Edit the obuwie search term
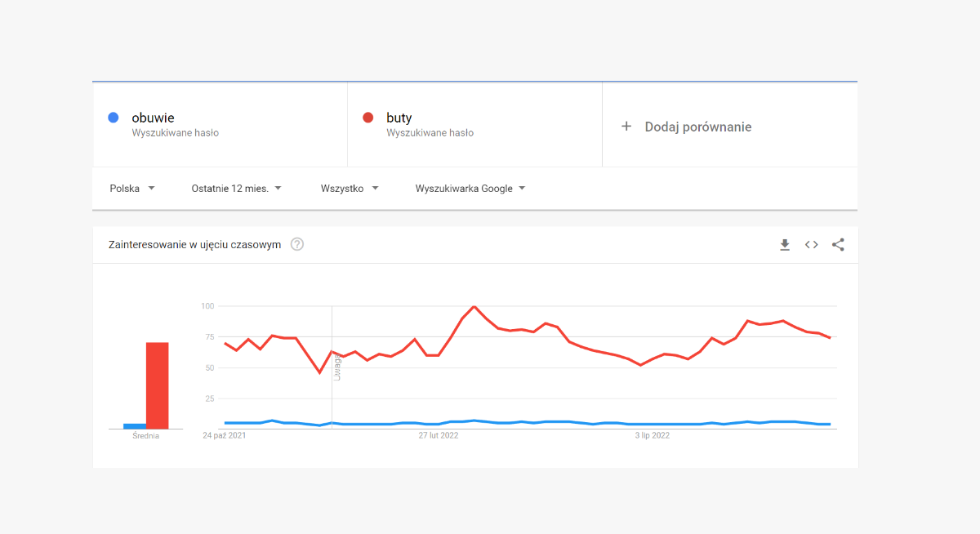The height and width of the screenshot is (534, 980). click(153, 118)
